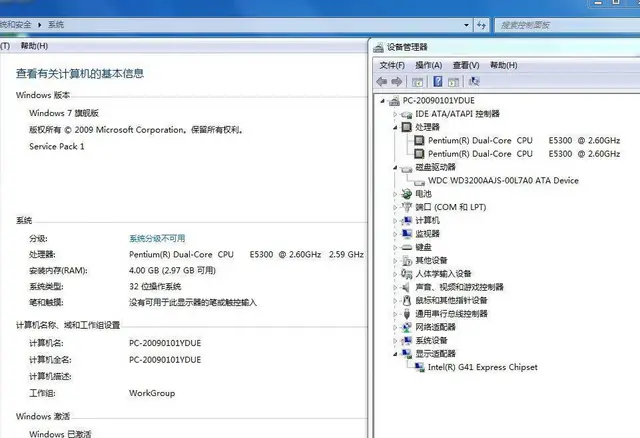Select the 通用串行总线控制器 USB icon
Viewport: 640px width, 438px height.
pos(407,314)
